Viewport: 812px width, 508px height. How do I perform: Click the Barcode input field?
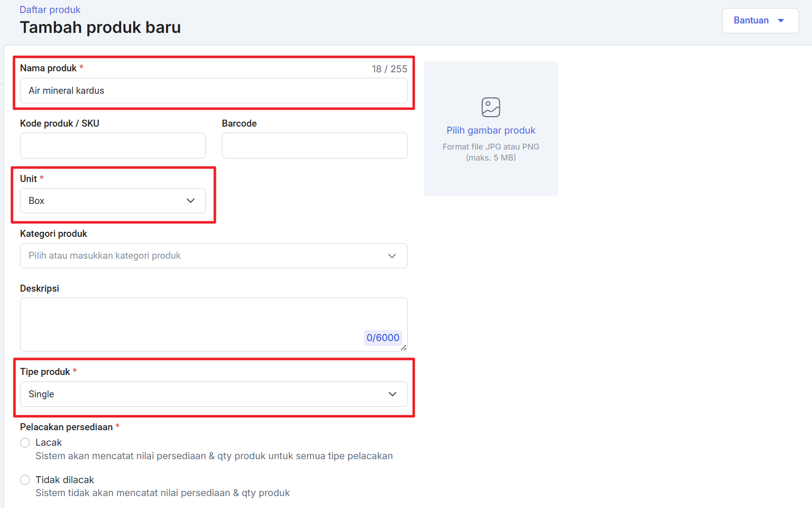(315, 146)
